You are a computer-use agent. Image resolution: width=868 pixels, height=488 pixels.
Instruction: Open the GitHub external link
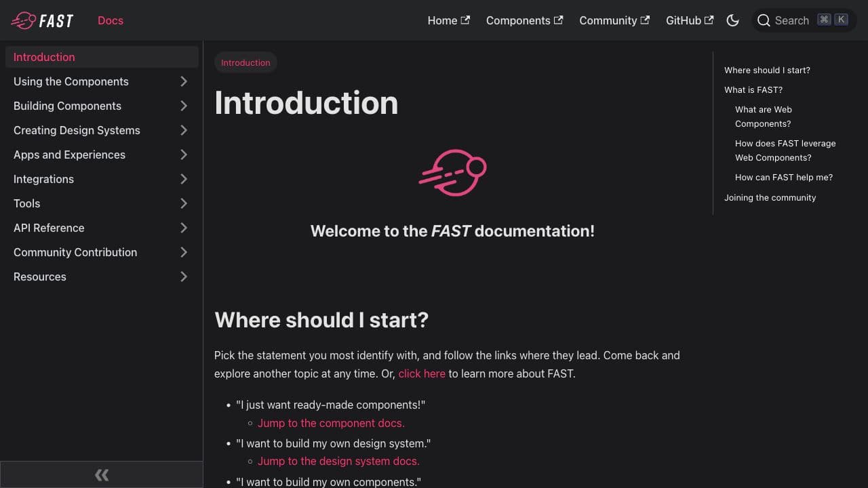coord(689,20)
